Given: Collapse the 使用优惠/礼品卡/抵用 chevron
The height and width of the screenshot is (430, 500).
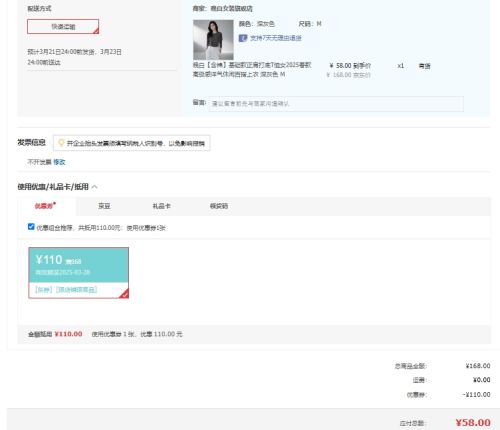Looking at the screenshot, I should point(95,187).
